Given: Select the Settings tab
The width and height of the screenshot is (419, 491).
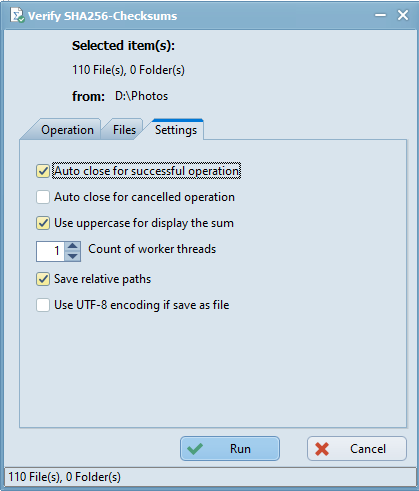Looking at the screenshot, I should (x=176, y=130).
